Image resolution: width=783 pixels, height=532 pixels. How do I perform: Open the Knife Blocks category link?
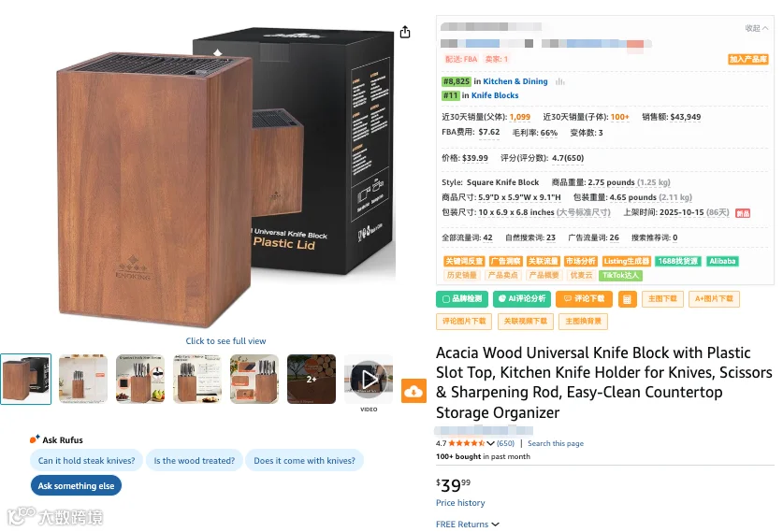pyautogui.click(x=495, y=95)
